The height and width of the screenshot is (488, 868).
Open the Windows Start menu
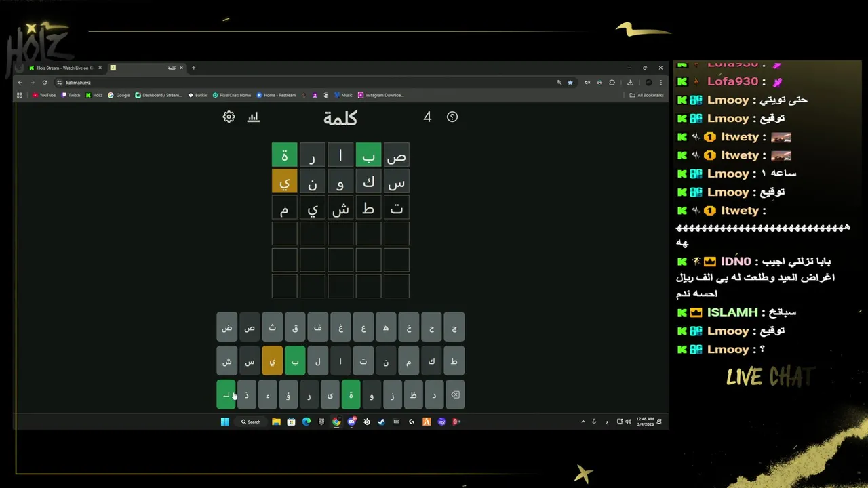225,422
